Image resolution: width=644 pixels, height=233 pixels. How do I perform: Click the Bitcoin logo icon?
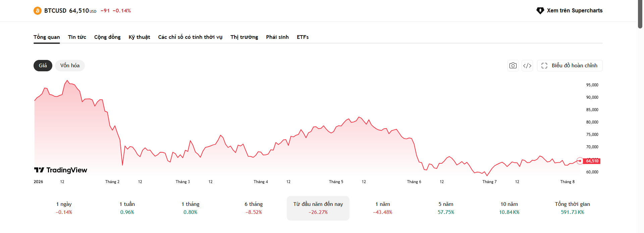point(38,11)
